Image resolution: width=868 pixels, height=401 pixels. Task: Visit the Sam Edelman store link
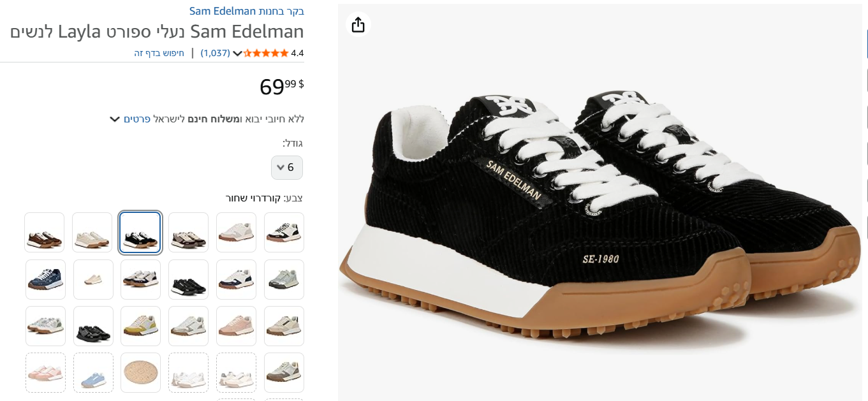click(x=246, y=11)
